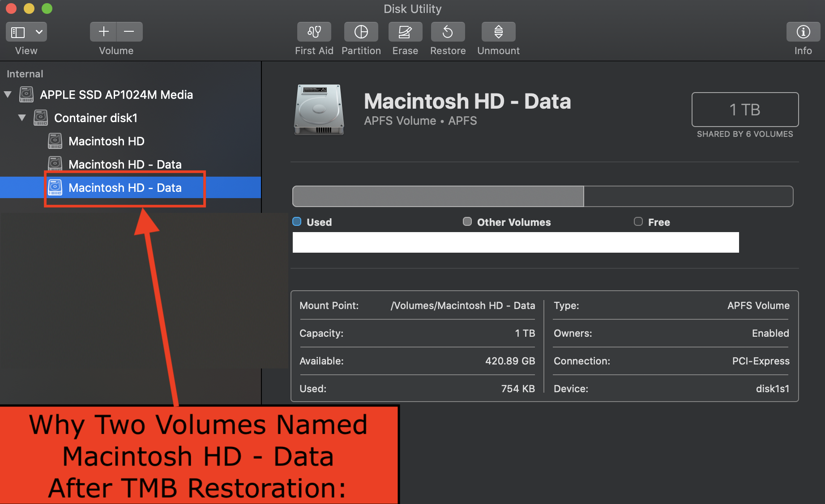
Task: Click the Other Volumes legend label
Action: pos(514,222)
